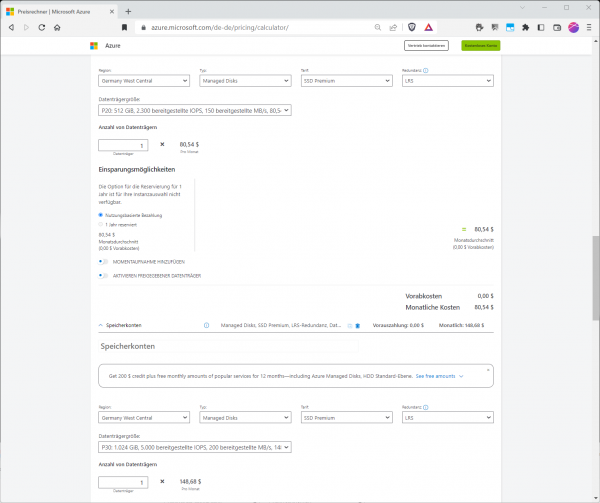Open the zoom magnifier in address bar
The height and width of the screenshot is (503, 600).
378,28
